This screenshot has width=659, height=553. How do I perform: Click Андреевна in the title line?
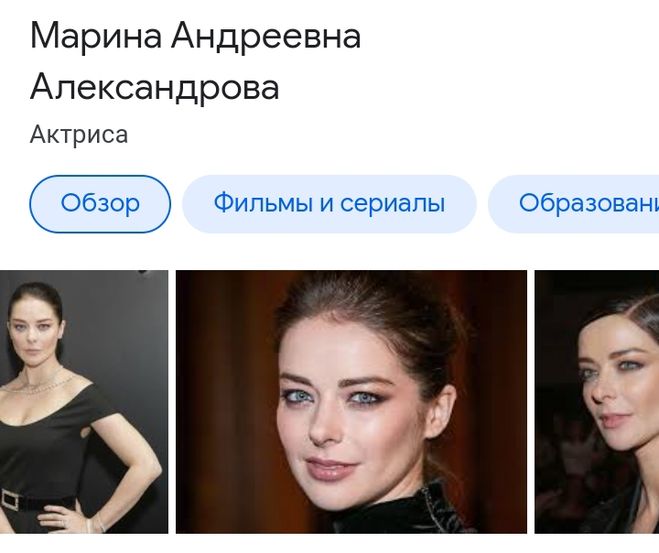[x=266, y=37]
